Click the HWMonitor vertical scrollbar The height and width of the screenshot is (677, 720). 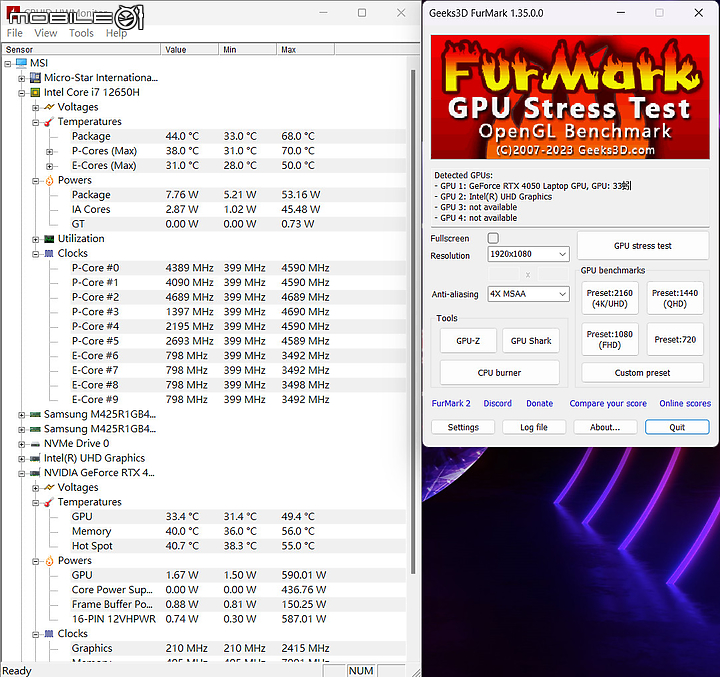(413, 322)
